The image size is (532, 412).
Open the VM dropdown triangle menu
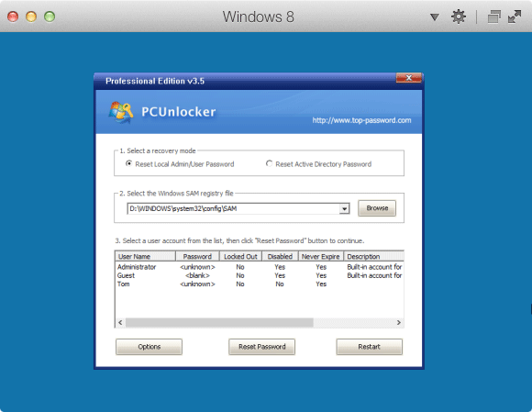pos(434,17)
